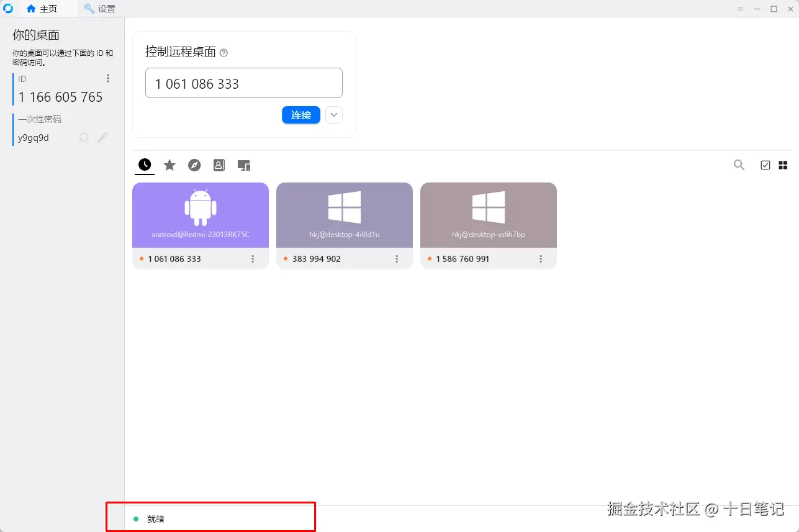Screen dimensions: 799x532
Task: Show recent sessions clock tab
Action: (x=145, y=165)
